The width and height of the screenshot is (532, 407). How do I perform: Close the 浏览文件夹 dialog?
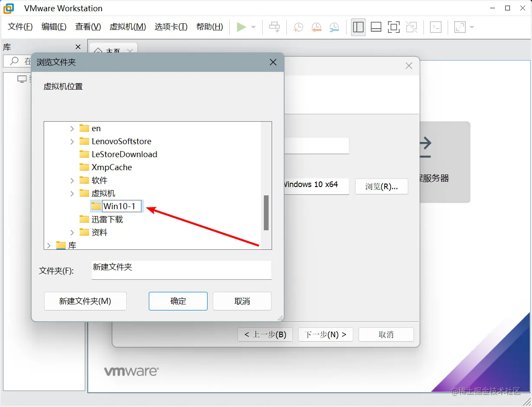click(273, 62)
